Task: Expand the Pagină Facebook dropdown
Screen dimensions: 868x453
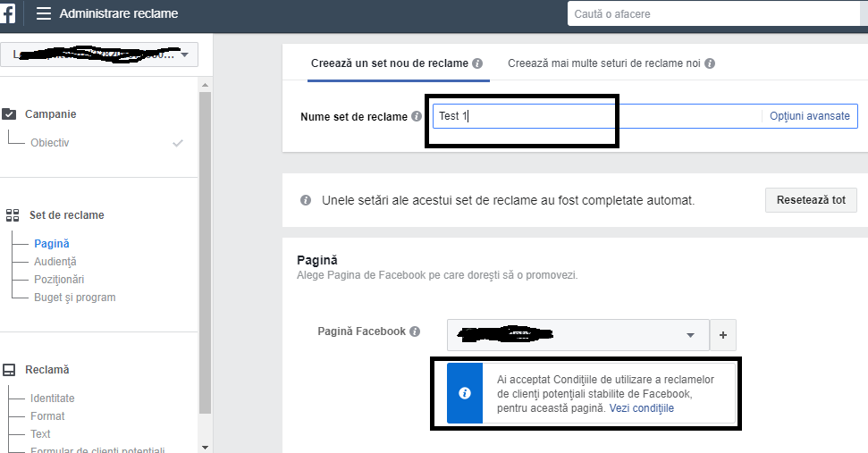Action: coord(578,335)
